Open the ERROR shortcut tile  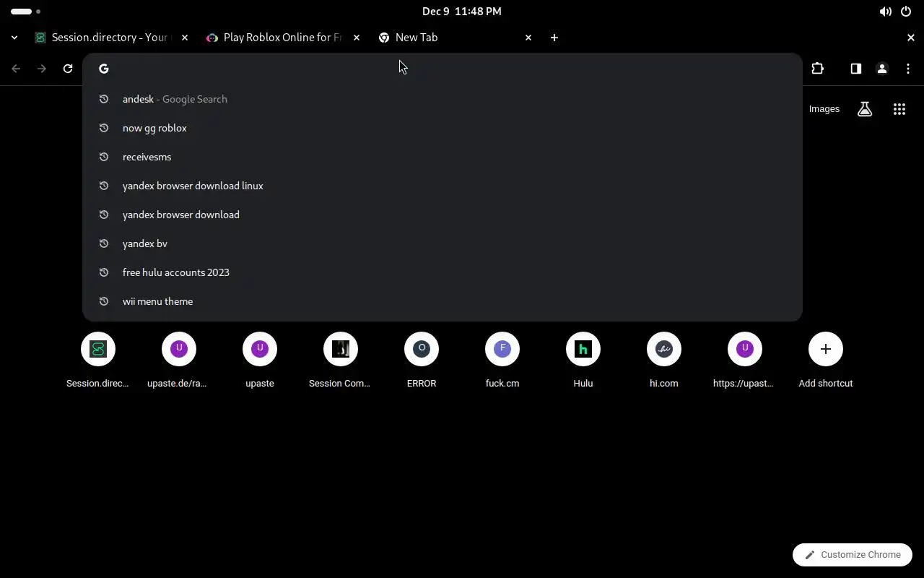point(422,360)
